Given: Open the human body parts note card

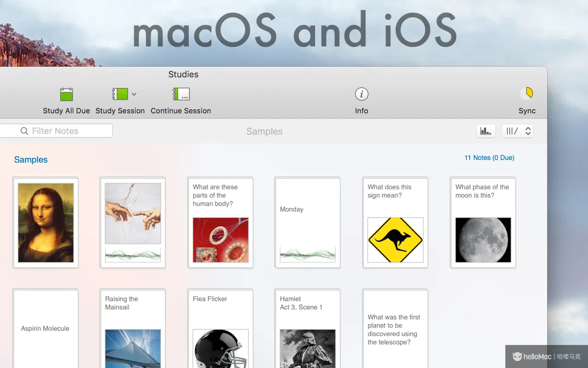Looking at the screenshot, I should (220, 223).
